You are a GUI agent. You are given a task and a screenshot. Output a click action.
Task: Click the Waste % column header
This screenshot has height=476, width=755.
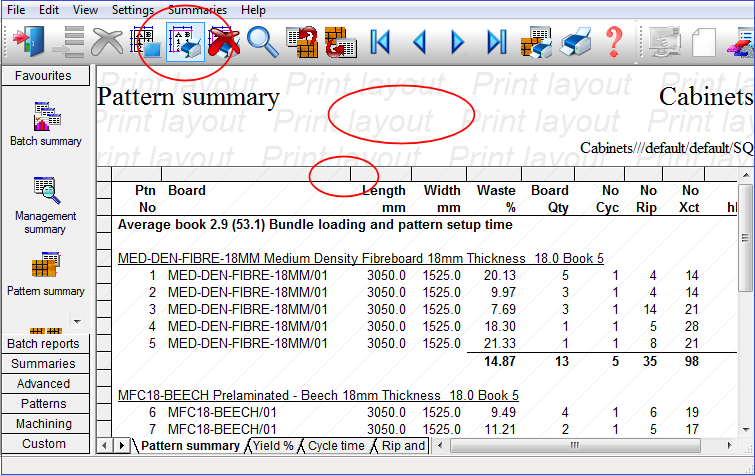pos(496,199)
